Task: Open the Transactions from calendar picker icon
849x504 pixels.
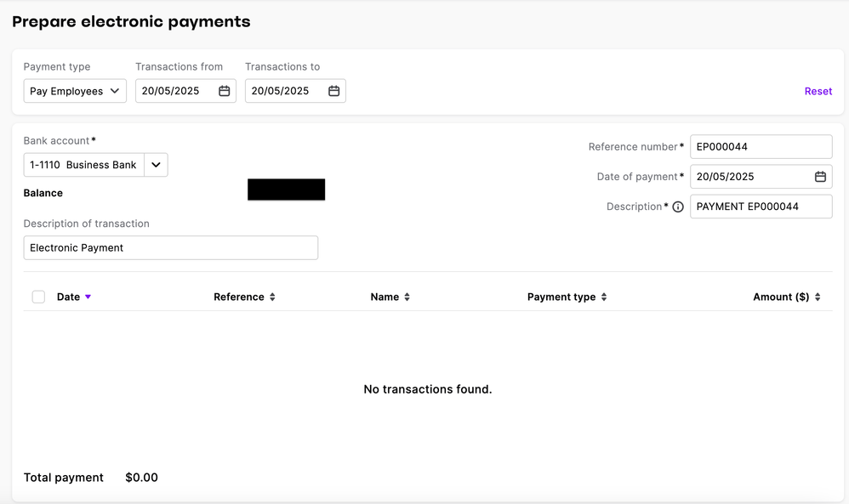Action: pos(225,91)
